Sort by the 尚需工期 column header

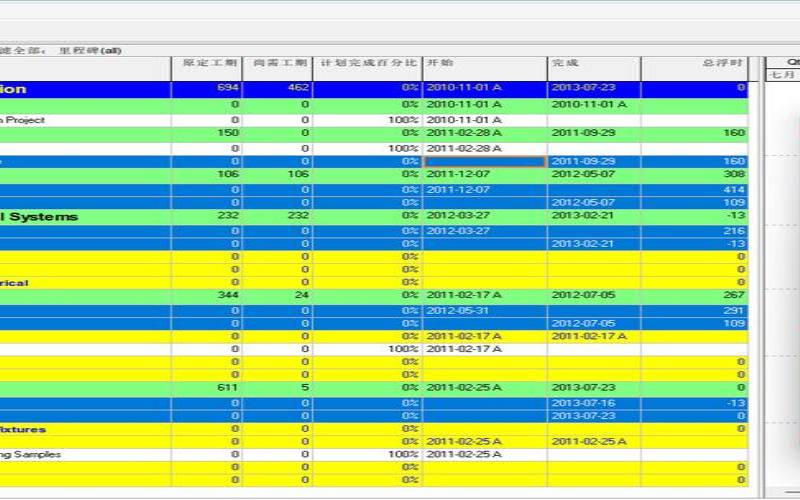pos(276,63)
